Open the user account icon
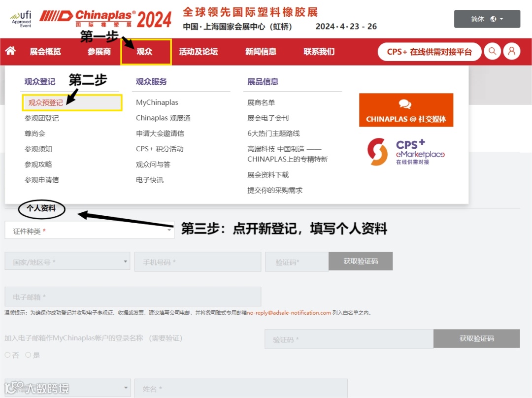 pyautogui.click(x=512, y=51)
